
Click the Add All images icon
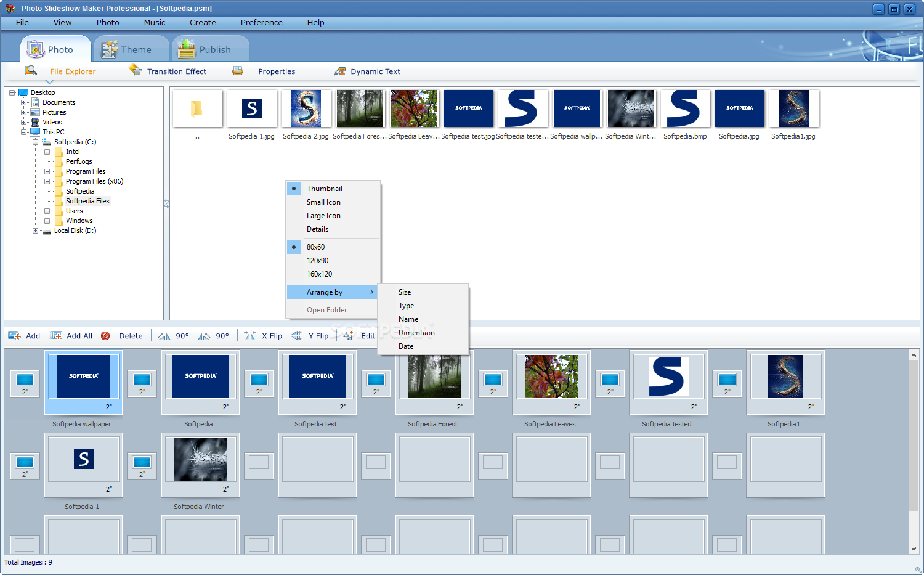[x=56, y=336]
